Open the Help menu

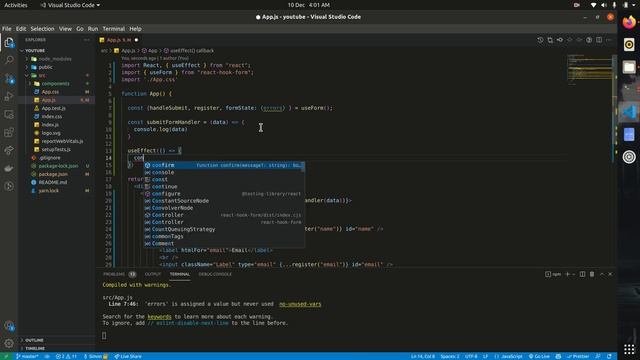point(135,29)
